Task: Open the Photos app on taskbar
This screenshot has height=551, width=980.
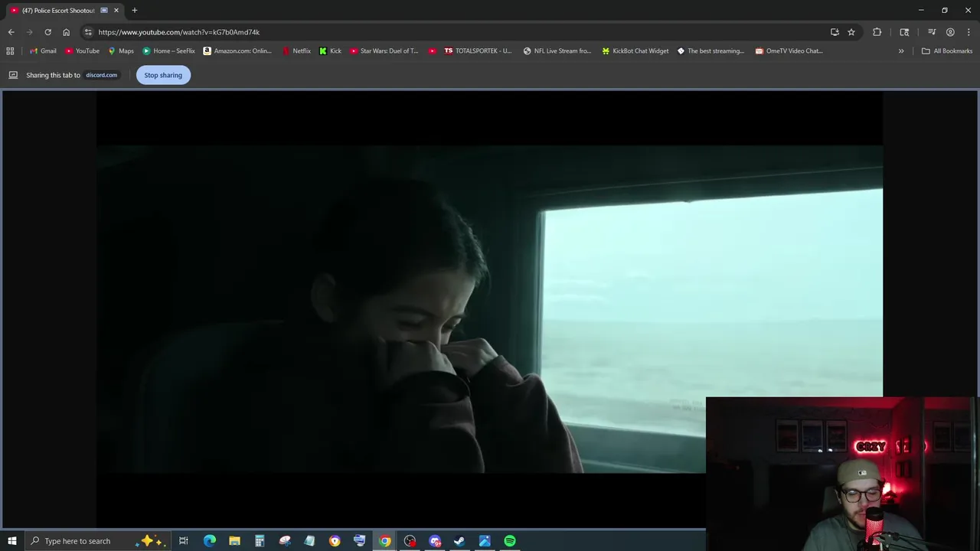Action: 485,541
